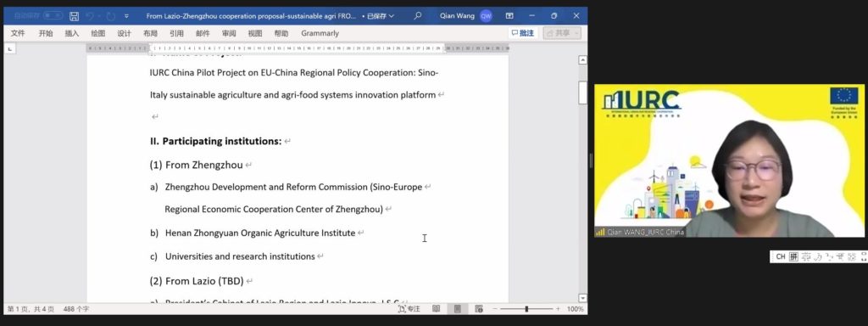Click the QW account avatar
Image resolution: width=868 pixels, height=326 pixels.
tap(486, 16)
